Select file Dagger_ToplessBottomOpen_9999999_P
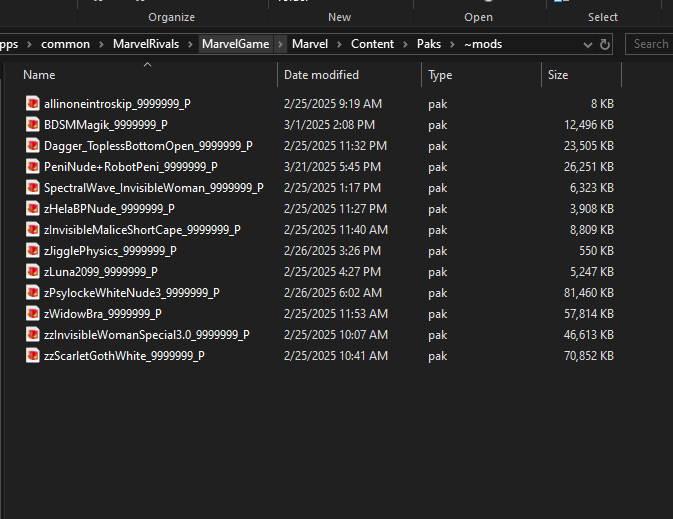This screenshot has width=673, height=519. [148, 146]
